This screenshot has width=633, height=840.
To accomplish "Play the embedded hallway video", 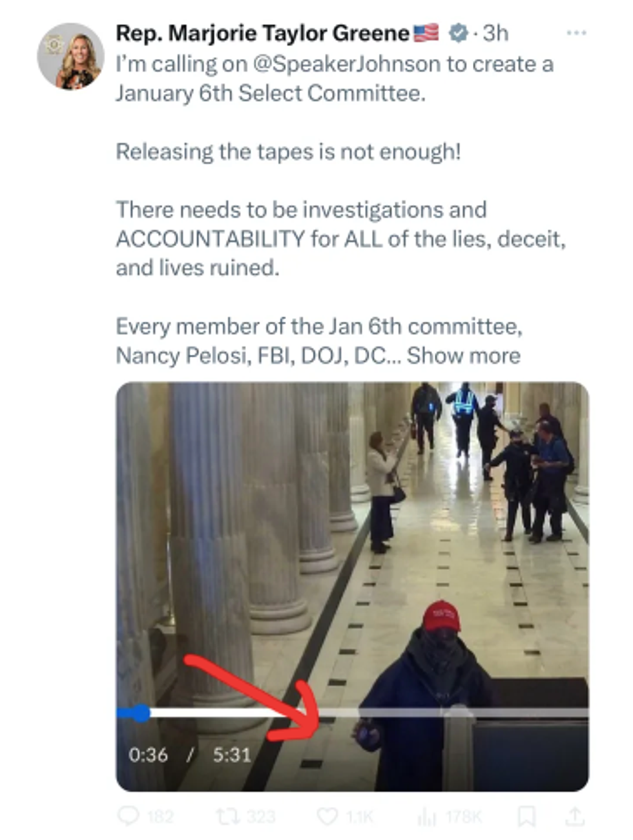I will (x=352, y=549).
